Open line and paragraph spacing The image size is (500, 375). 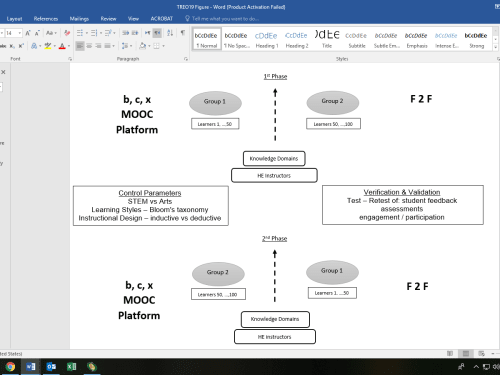[125, 46]
